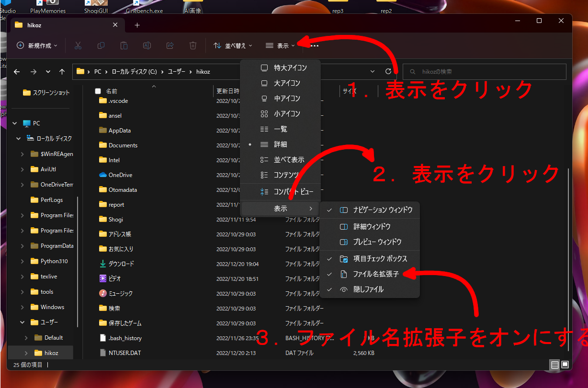Choose コンテンツ content view option

pos(280,175)
